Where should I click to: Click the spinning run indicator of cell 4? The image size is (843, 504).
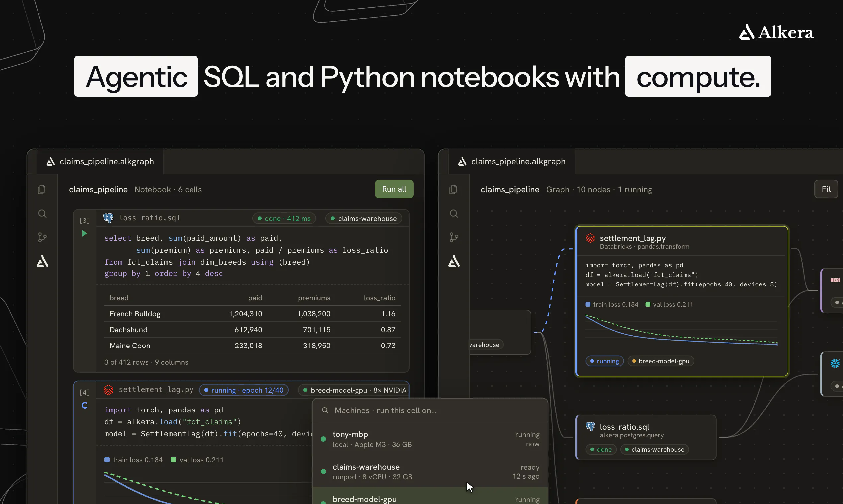[85, 405]
